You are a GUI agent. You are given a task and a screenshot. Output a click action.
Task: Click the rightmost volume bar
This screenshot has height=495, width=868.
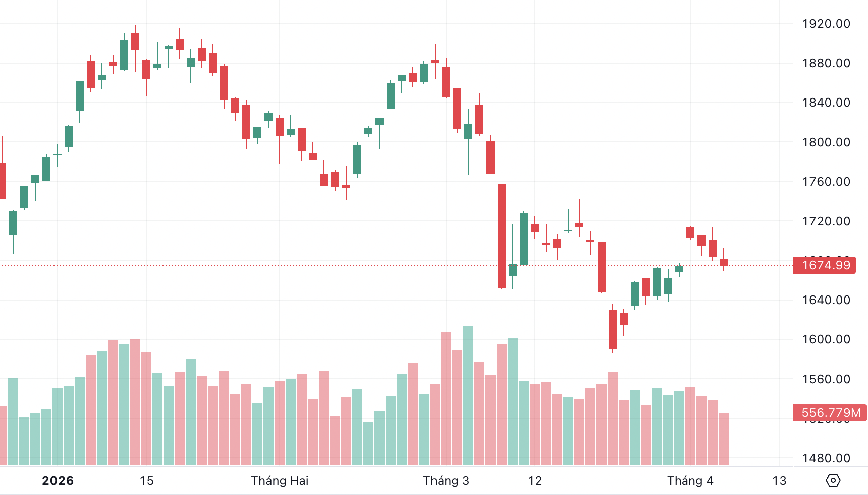pos(724,438)
